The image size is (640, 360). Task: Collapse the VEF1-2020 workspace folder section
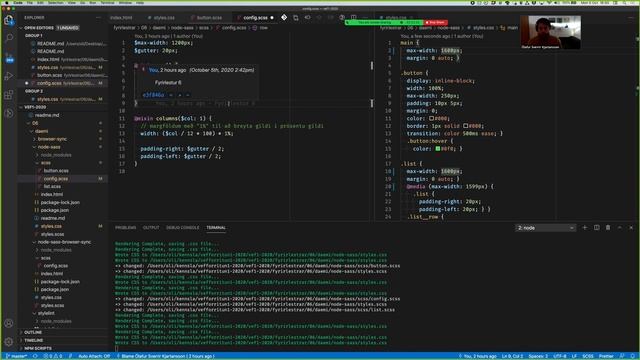(x=35, y=107)
